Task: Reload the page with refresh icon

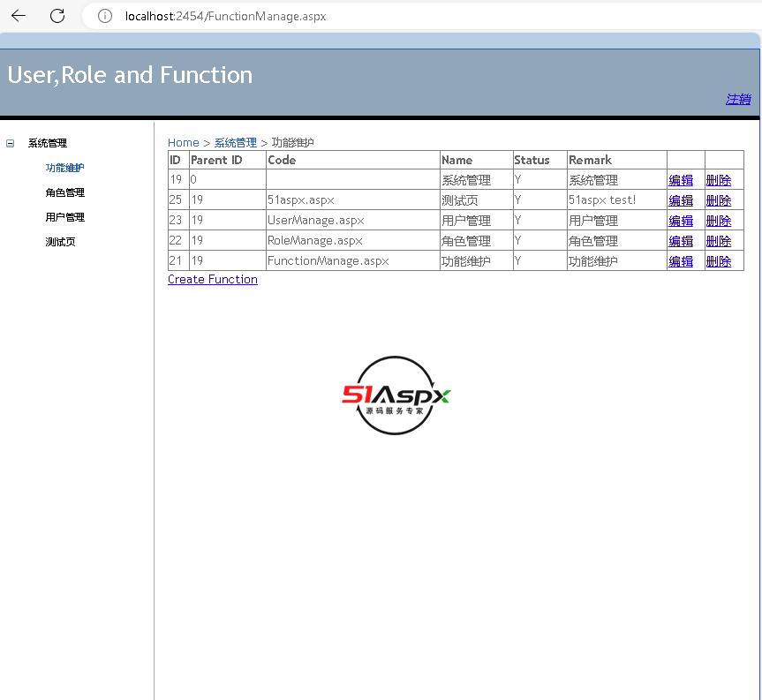Action: [x=57, y=16]
